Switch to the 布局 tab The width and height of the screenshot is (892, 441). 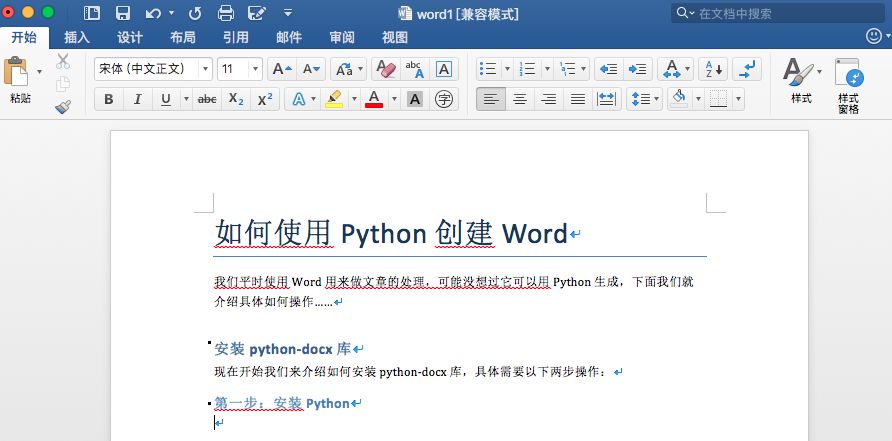(183, 38)
